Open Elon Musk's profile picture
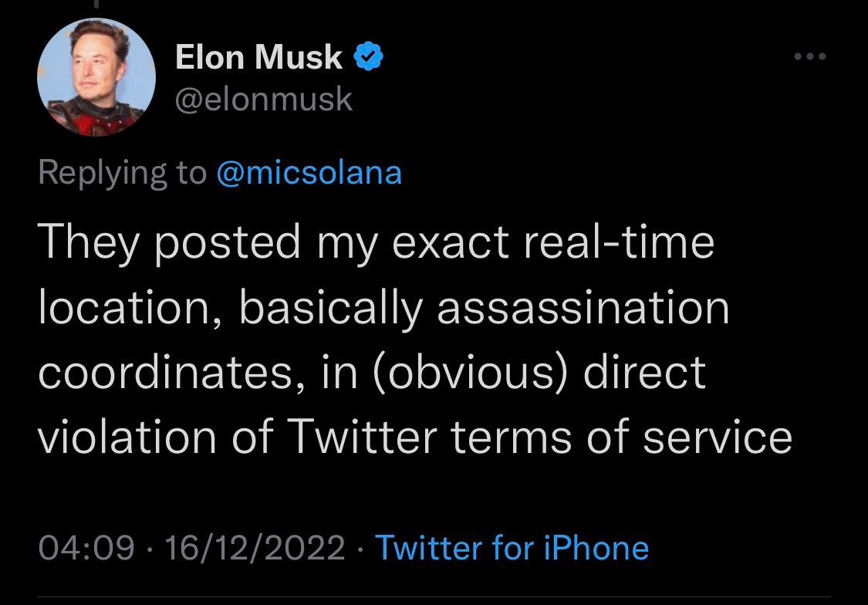This screenshot has height=605, width=868. coord(96,77)
